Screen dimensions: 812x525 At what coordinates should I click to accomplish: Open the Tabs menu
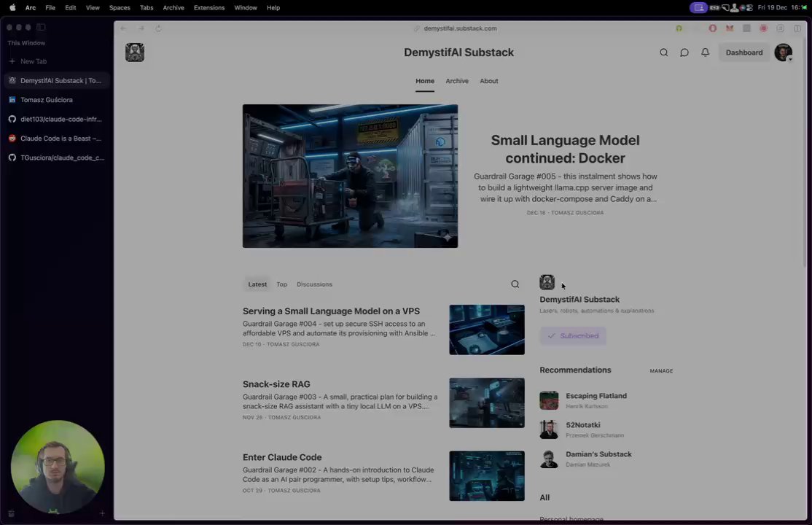(147, 8)
